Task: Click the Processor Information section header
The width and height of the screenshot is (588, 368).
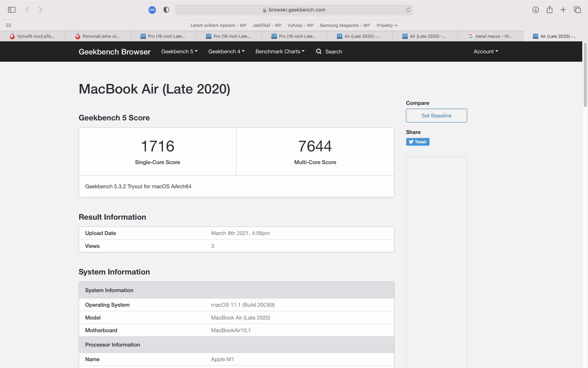Action: [236, 345]
